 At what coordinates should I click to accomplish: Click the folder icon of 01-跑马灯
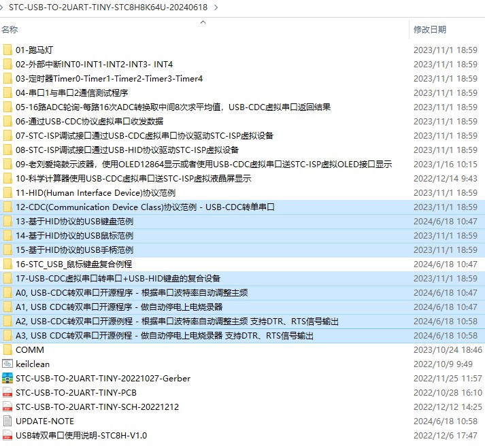point(7,50)
